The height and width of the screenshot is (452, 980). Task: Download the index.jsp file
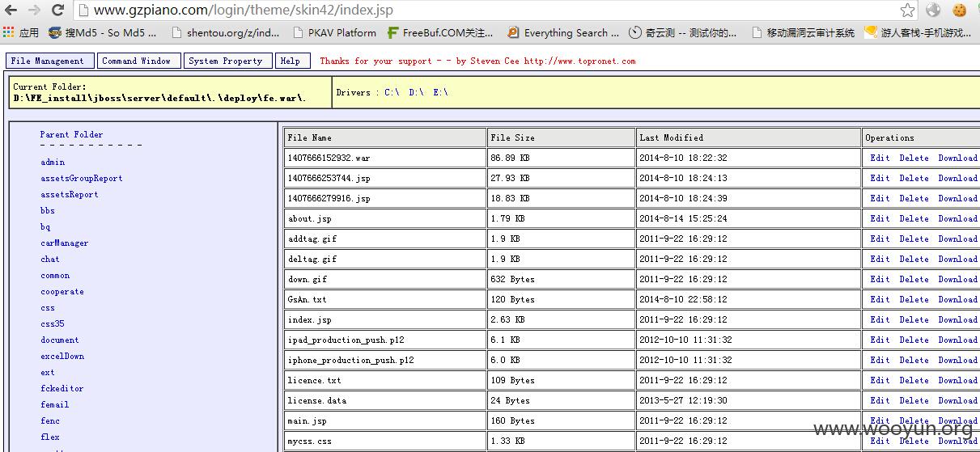pyautogui.click(x=957, y=320)
